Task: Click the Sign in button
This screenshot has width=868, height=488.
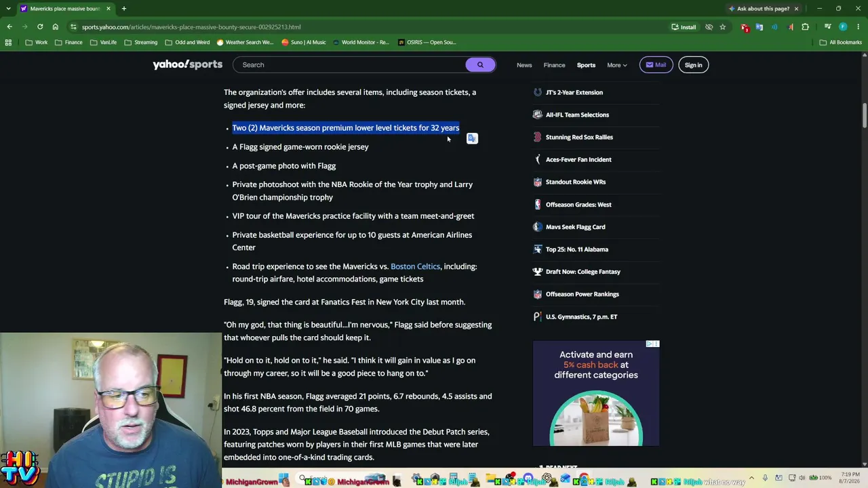Action: [693, 65]
